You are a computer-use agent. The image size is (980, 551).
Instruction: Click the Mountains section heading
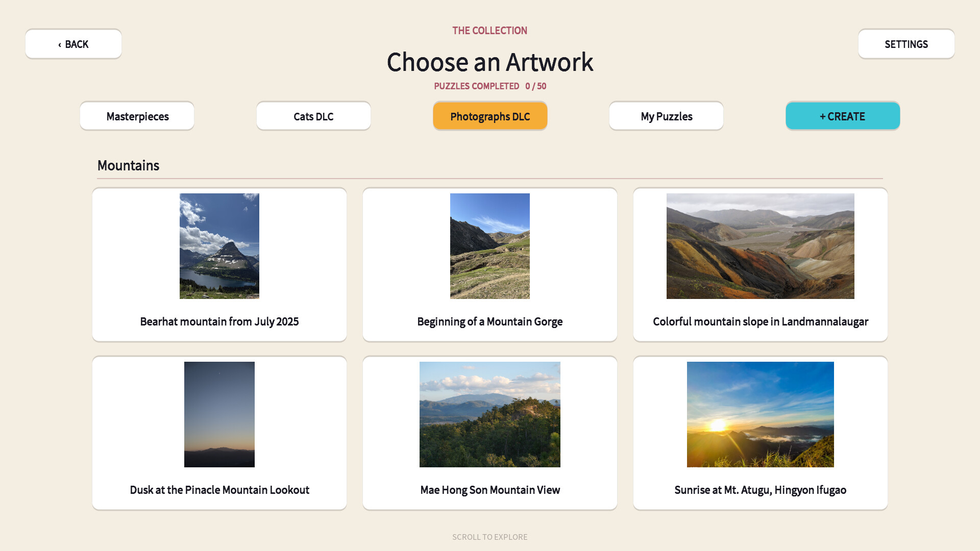[128, 165]
